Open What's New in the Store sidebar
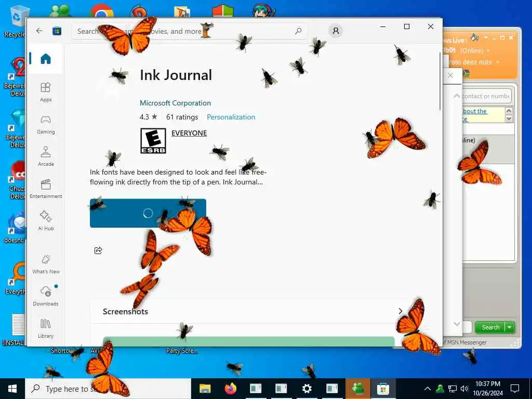The width and height of the screenshot is (532, 399). click(46, 264)
